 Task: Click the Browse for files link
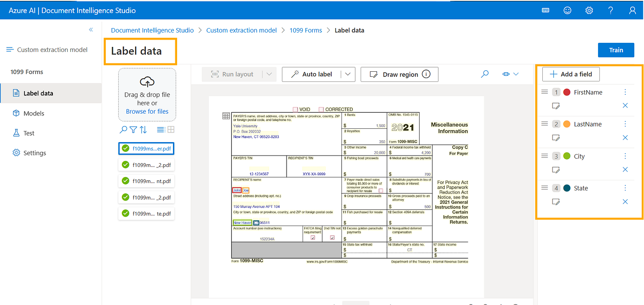(147, 111)
